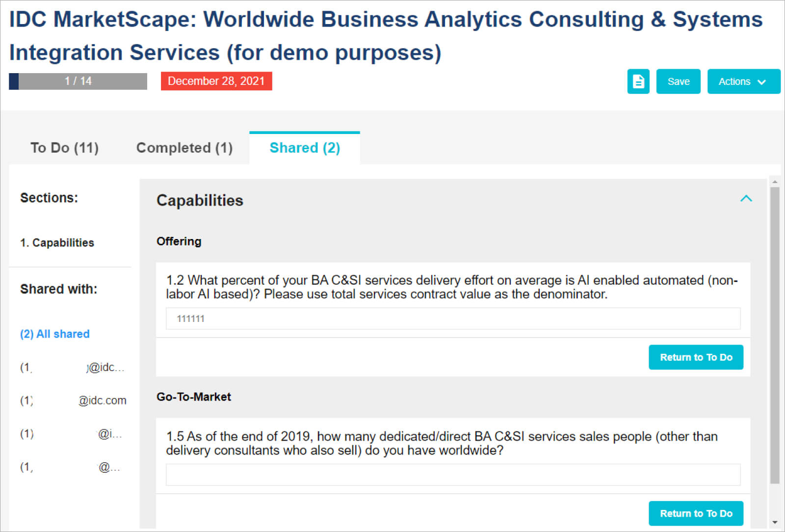Switch to the To Do tab
Screen dimensions: 785x532
64,148
